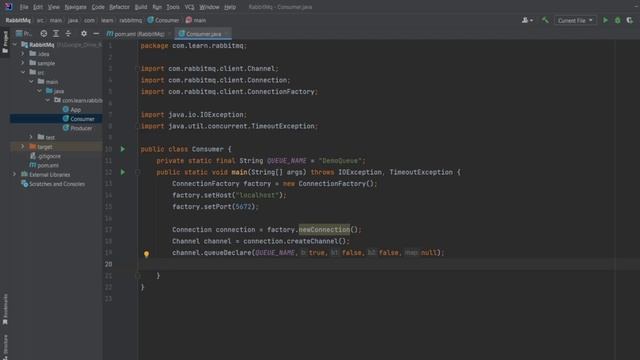Click the IntelliJ IDEA logo icon
640x360 pixels.
8,7
